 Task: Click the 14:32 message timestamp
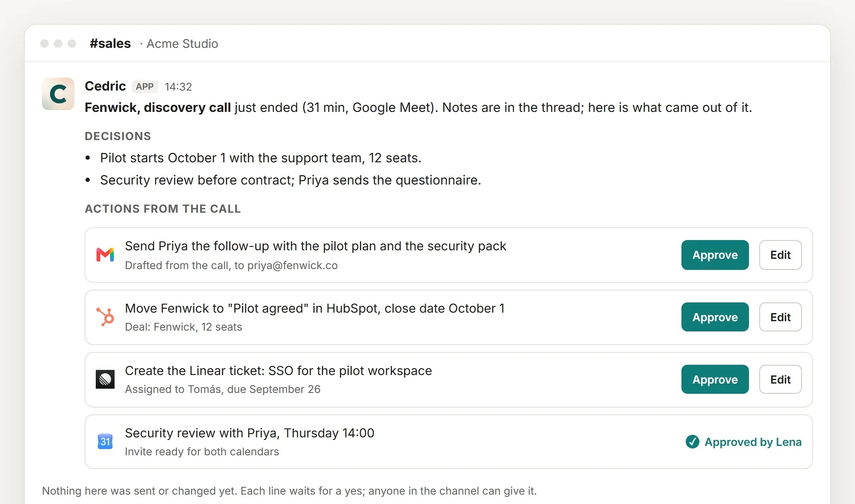[x=178, y=87]
